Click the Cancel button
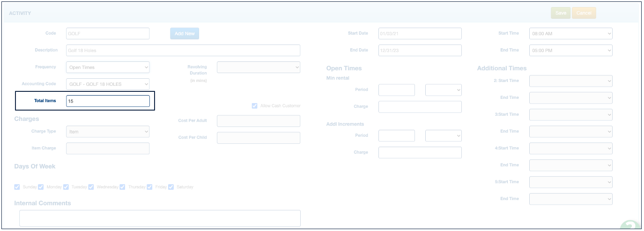The height and width of the screenshot is (231, 644). tap(584, 13)
